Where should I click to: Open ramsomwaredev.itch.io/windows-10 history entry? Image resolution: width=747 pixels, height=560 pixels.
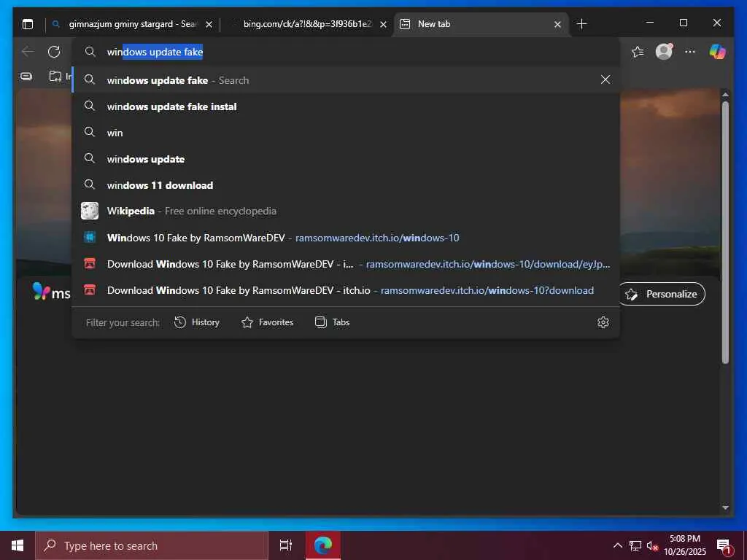[x=346, y=237]
